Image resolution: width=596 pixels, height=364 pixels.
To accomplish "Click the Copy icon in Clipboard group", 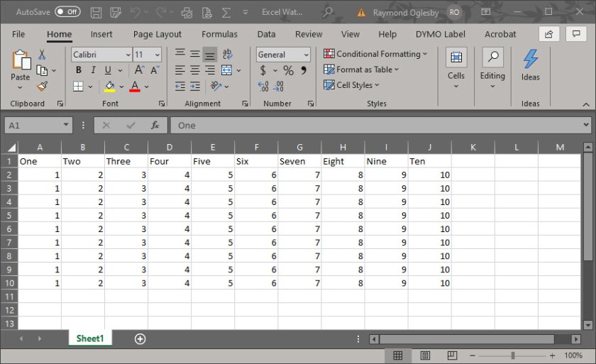I will tap(42, 71).
